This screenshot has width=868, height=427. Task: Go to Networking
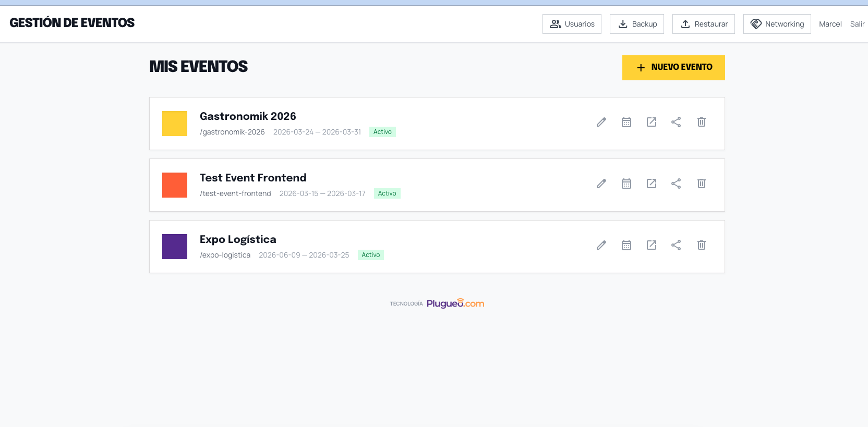[x=777, y=24]
